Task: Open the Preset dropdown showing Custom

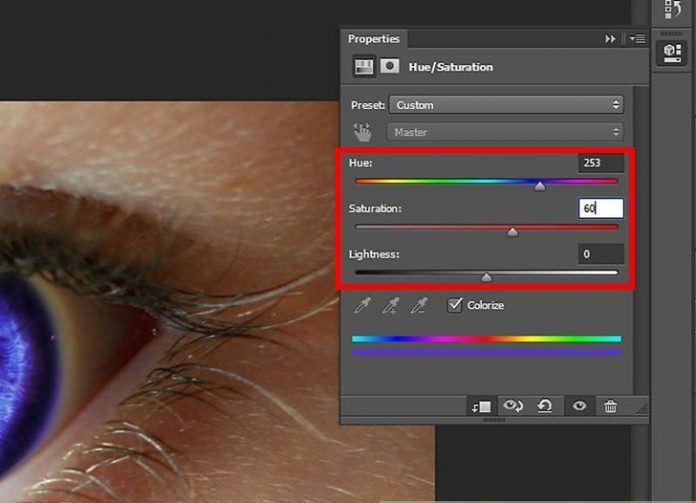Action: click(x=506, y=105)
